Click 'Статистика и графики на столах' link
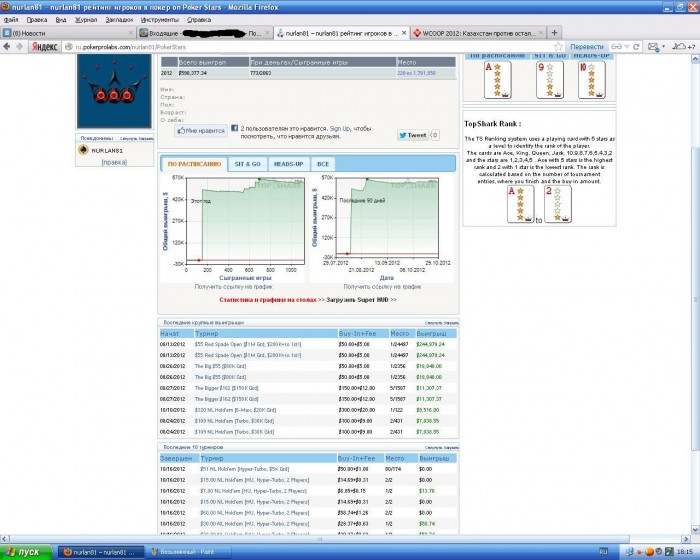Viewport: 700px width, 560px height. point(268,300)
